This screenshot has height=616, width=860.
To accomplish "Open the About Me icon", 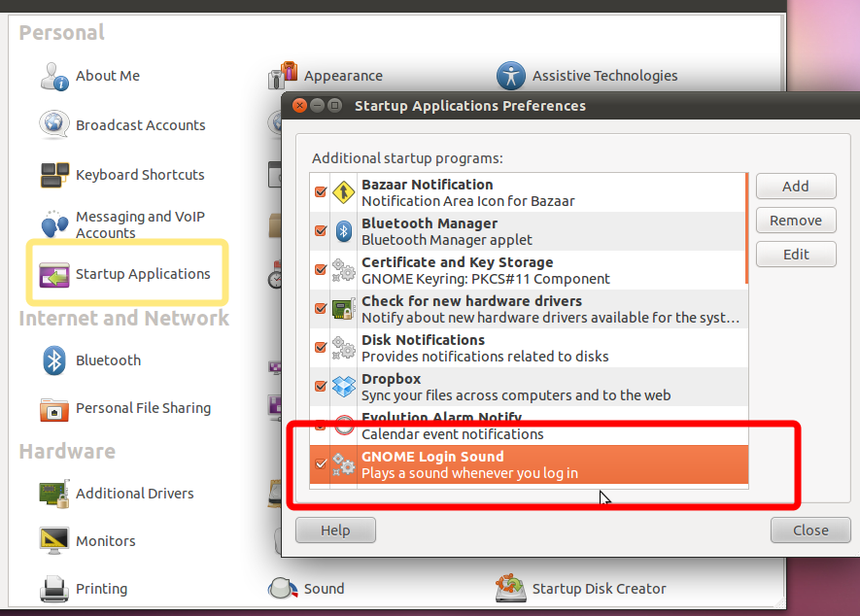I will click(54, 76).
